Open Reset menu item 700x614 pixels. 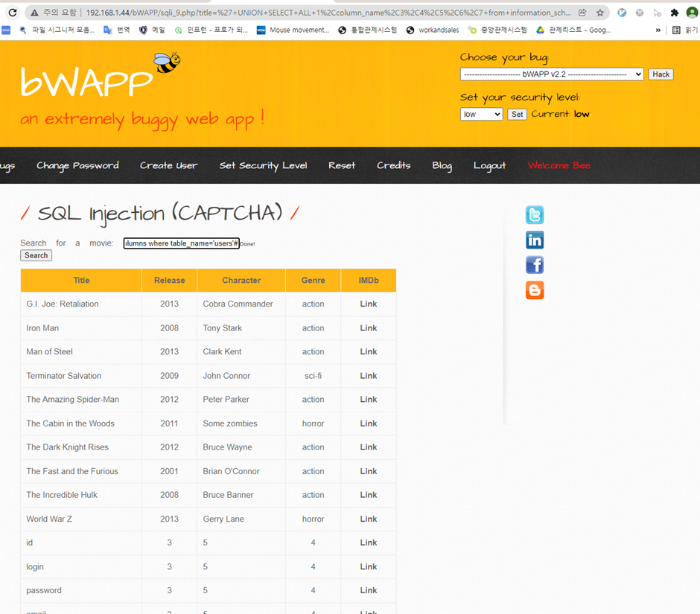coord(342,165)
